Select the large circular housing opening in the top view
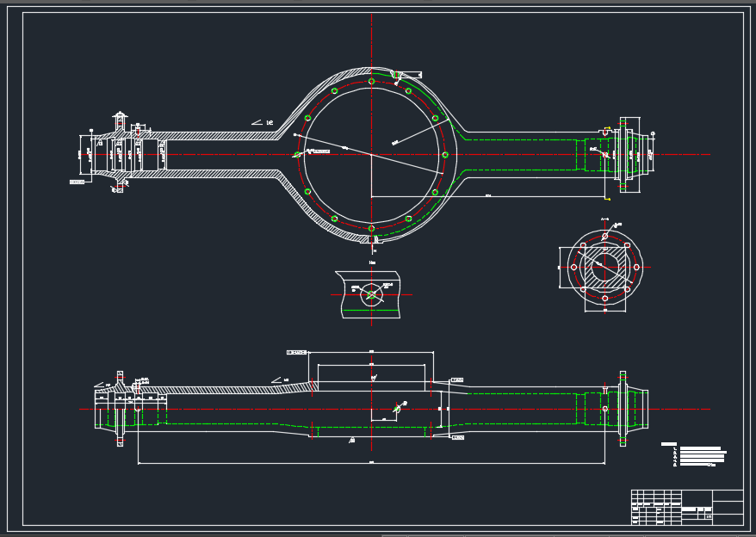Viewport: 756px width, 537px height. pos(371,155)
